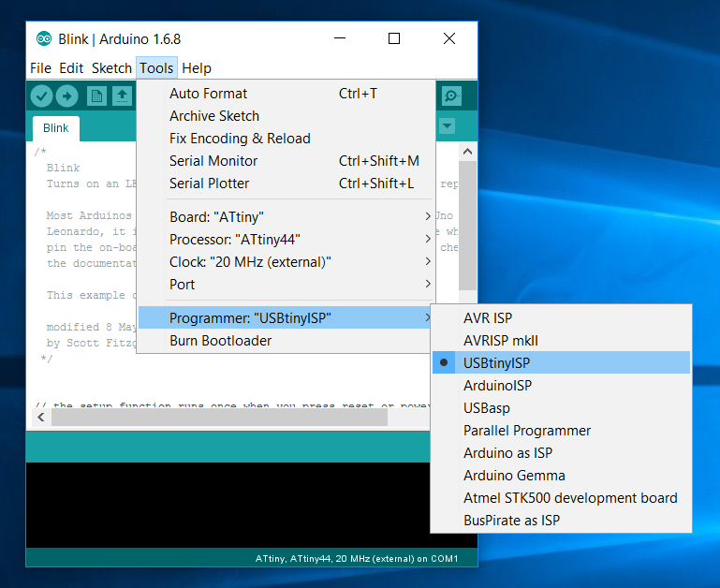Select Arduino Gemma programmer
This screenshot has height=588, width=720.
[x=561, y=476]
